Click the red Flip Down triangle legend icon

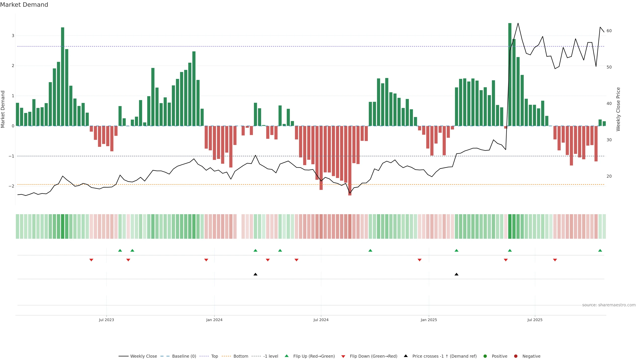tap(343, 356)
